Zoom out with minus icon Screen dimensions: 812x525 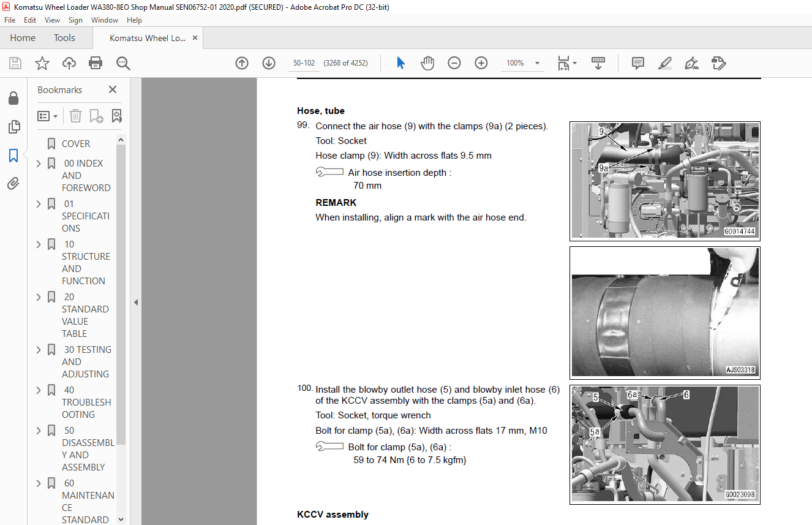(x=454, y=63)
